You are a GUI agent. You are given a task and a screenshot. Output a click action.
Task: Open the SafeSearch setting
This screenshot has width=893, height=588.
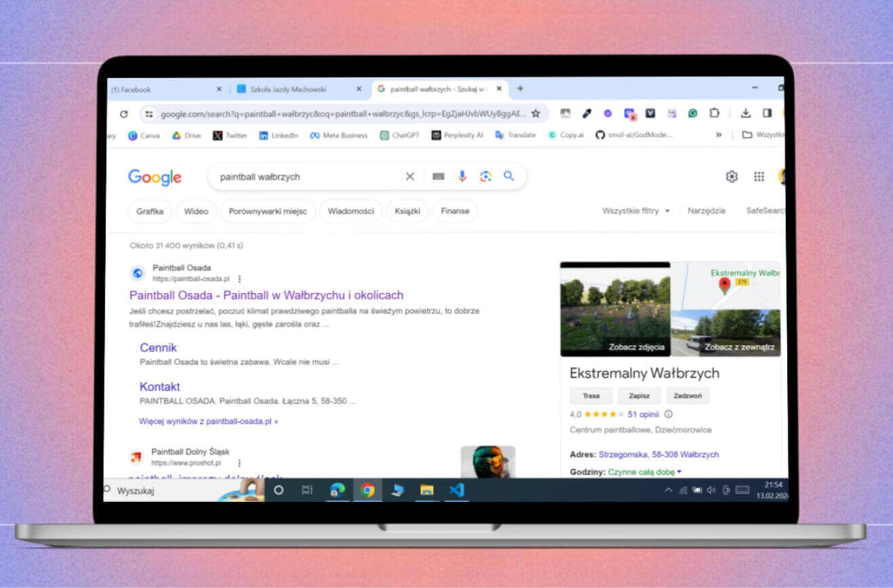(x=766, y=211)
